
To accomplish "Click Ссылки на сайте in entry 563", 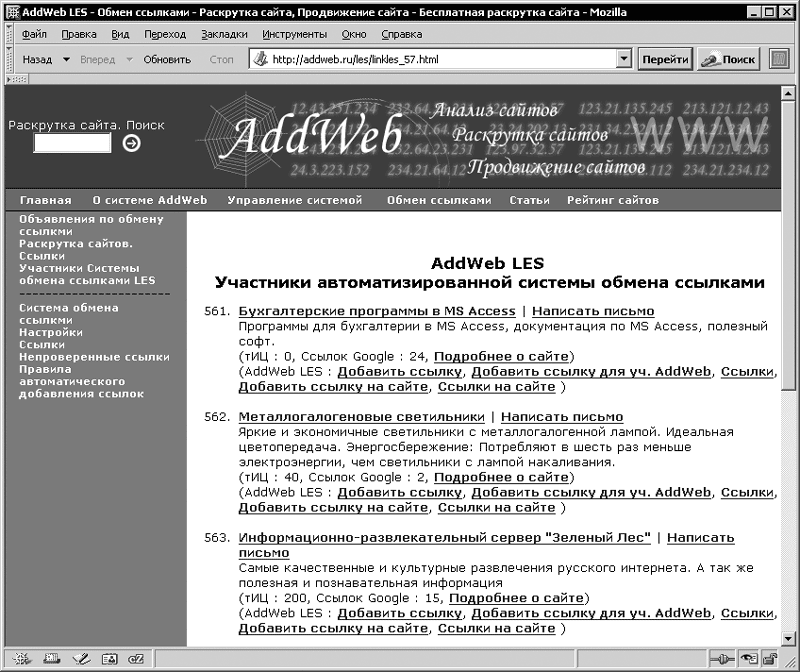I will click(496, 629).
